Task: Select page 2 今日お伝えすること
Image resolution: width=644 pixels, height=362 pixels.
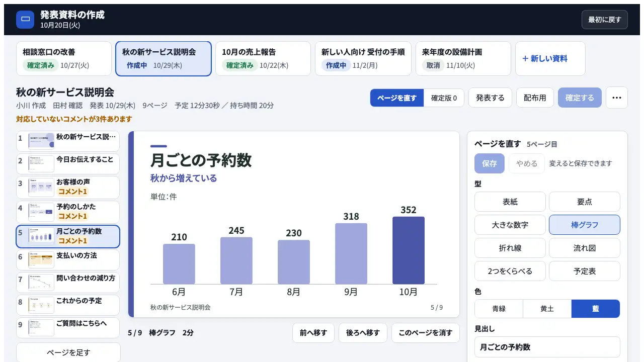Action: click(x=68, y=163)
